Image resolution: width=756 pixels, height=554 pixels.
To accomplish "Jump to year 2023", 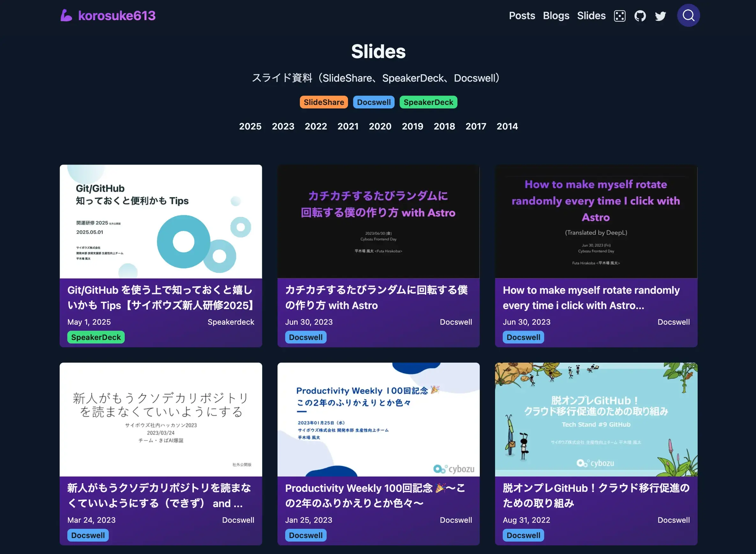I will tap(283, 126).
